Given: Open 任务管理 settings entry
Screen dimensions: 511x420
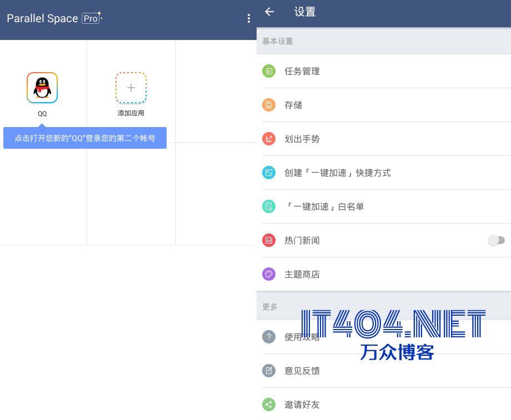Looking at the screenshot, I should tap(384, 71).
